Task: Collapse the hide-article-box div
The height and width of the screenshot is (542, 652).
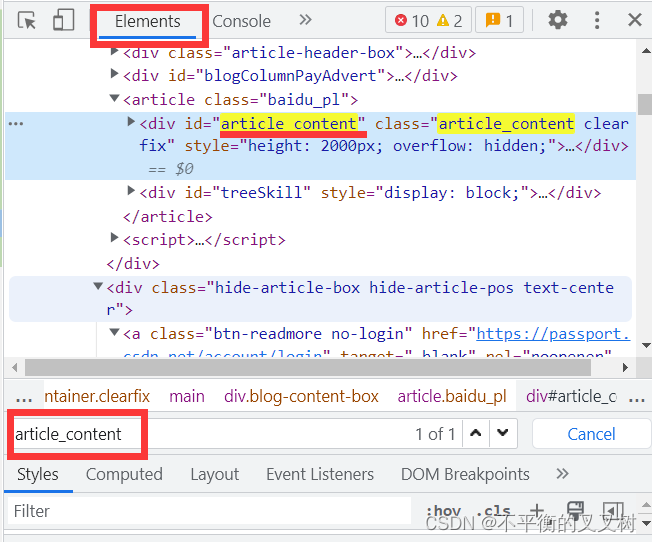Action: point(98,286)
